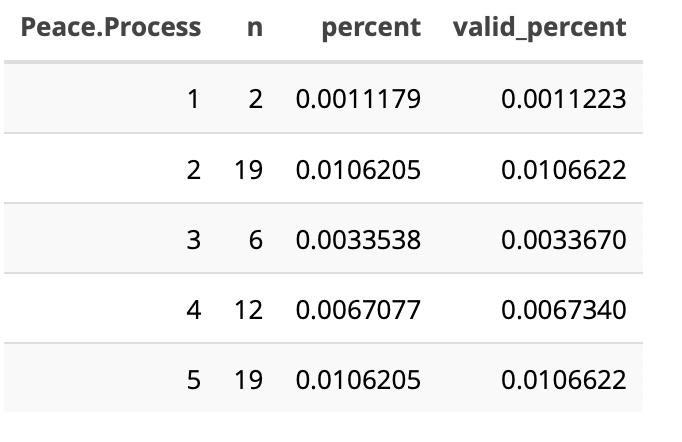Click valid_percent value 0.0011223
Image resolution: width=682 pixels, height=442 pixels.
[x=564, y=99]
